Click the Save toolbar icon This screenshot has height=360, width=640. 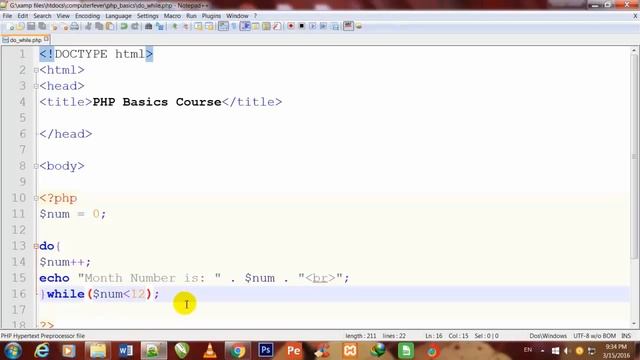pyautogui.click(x=31, y=26)
